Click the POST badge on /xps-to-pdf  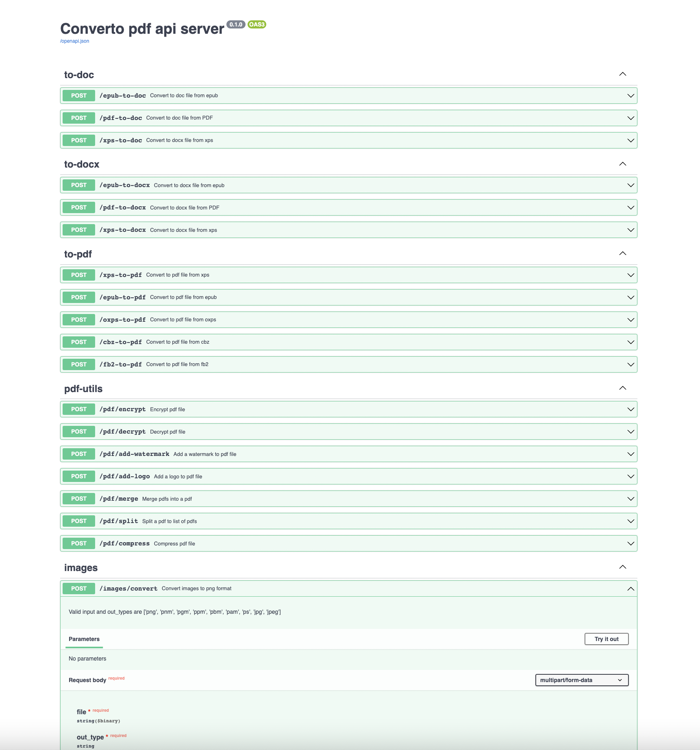tap(78, 275)
